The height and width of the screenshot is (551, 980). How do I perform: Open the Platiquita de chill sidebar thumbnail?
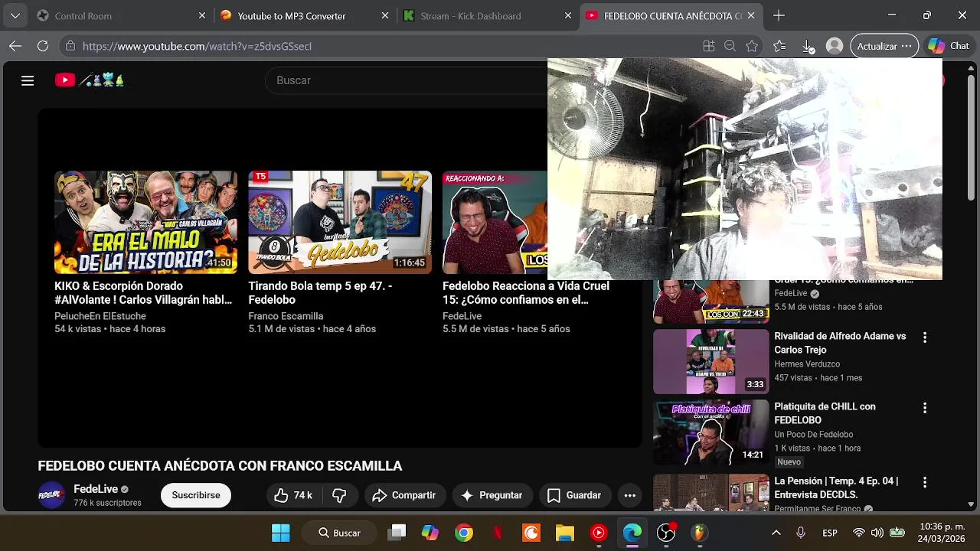pyautogui.click(x=710, y=432)
